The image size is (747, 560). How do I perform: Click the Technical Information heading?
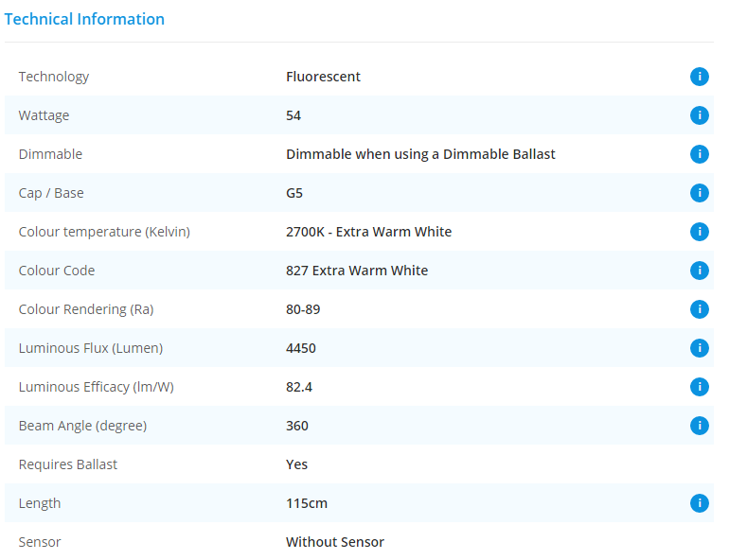(x=84, y=19)
